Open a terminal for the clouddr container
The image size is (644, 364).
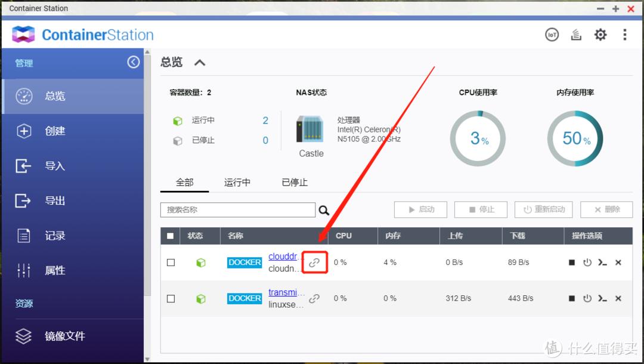coord(603,262)
